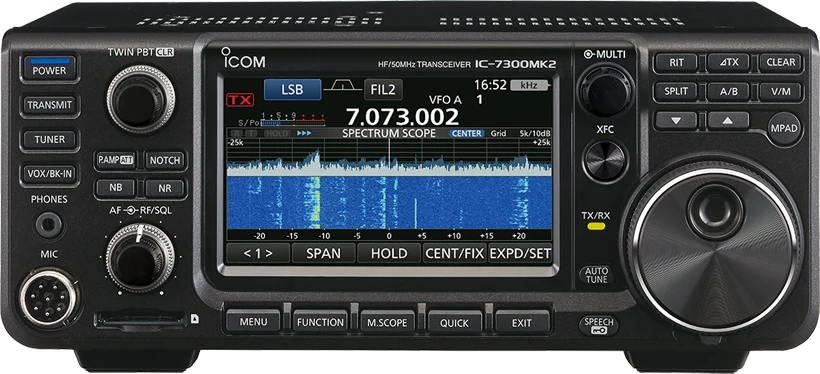Tap the CENTER scope mode badge

(x=466, y=133)
